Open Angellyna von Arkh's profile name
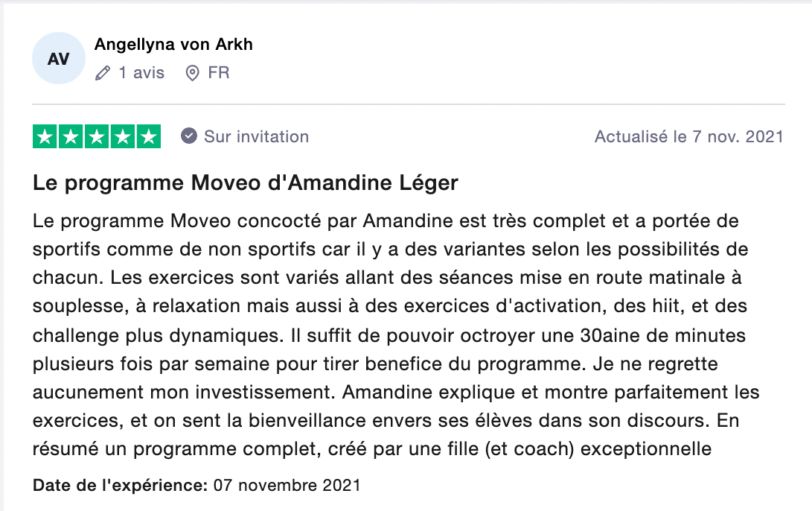 173,45
